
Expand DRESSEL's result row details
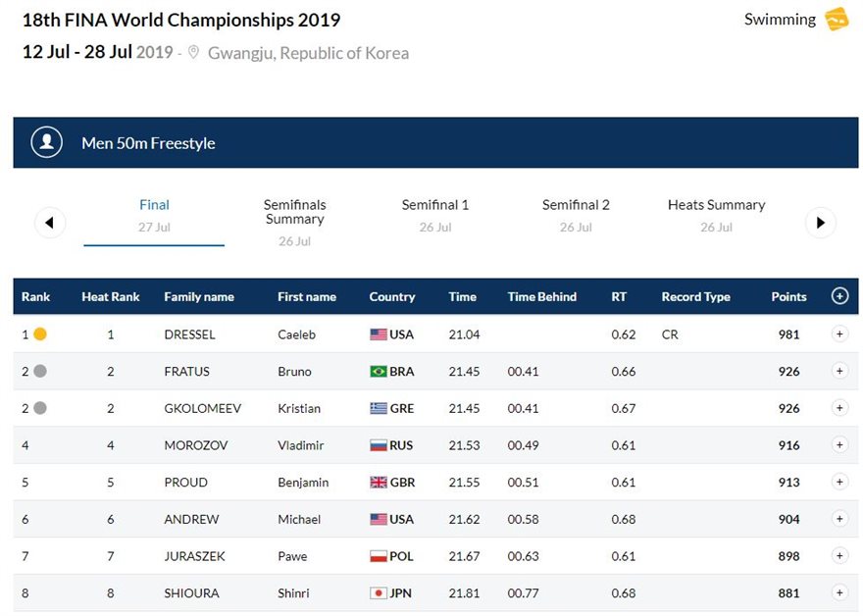click(x=839, y=334)
